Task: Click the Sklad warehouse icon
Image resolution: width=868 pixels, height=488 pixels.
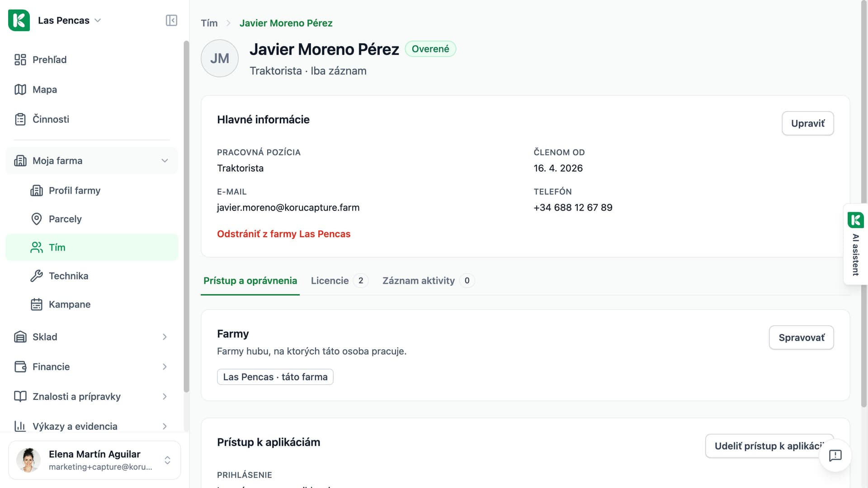Action: (x=20, y=337)
